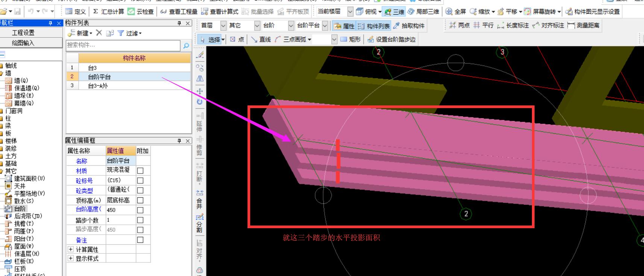Image resolution: width=644 pixels, height=276 pixels.
Task: Click 设置台阶踏步边 step edge tool
Action: point(391,39)
